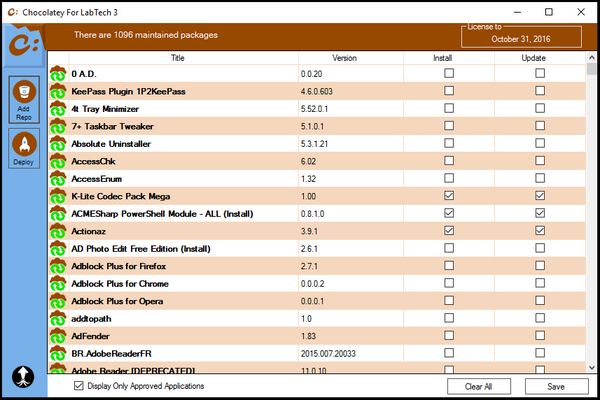
Task: Select the icon next to 4t Tray Minimizer
Action: pos(58,109)
